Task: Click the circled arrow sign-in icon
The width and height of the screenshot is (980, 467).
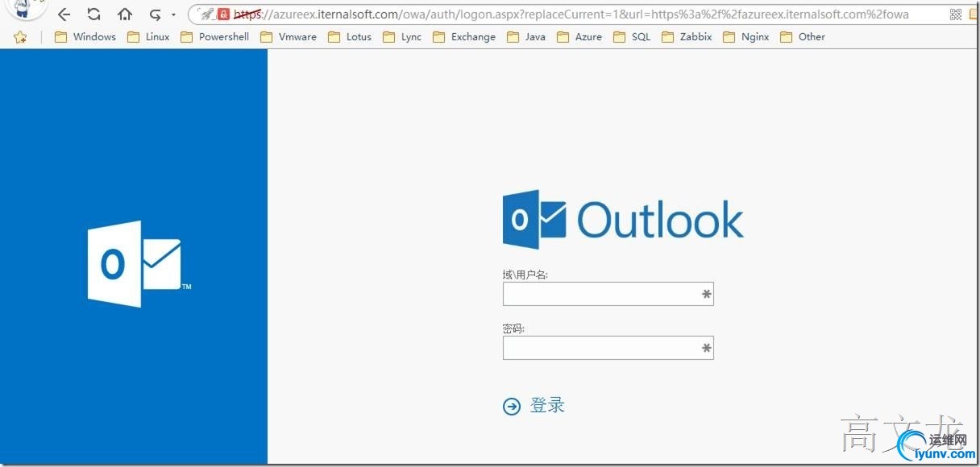Action: point(512,407)
